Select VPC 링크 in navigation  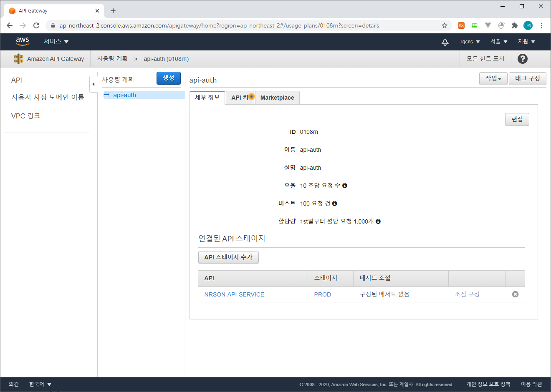26,116
